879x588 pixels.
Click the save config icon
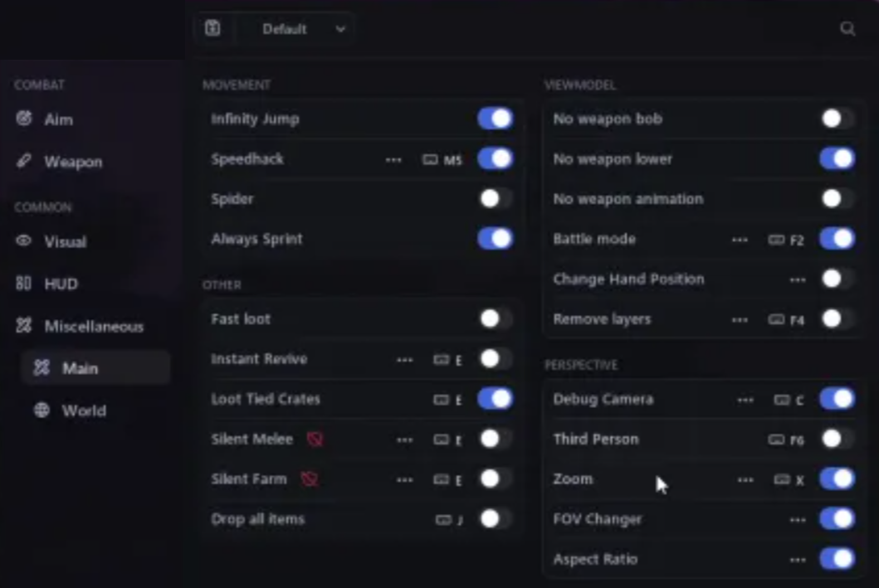coord(212,29)
